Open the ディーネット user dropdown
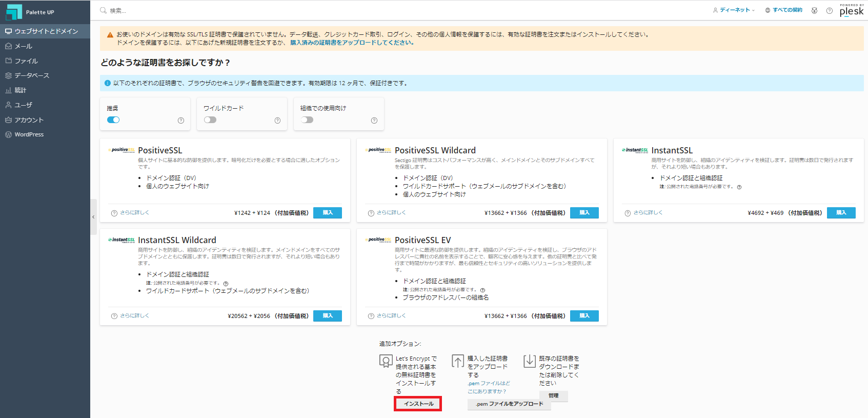 [x=734, y=10]
